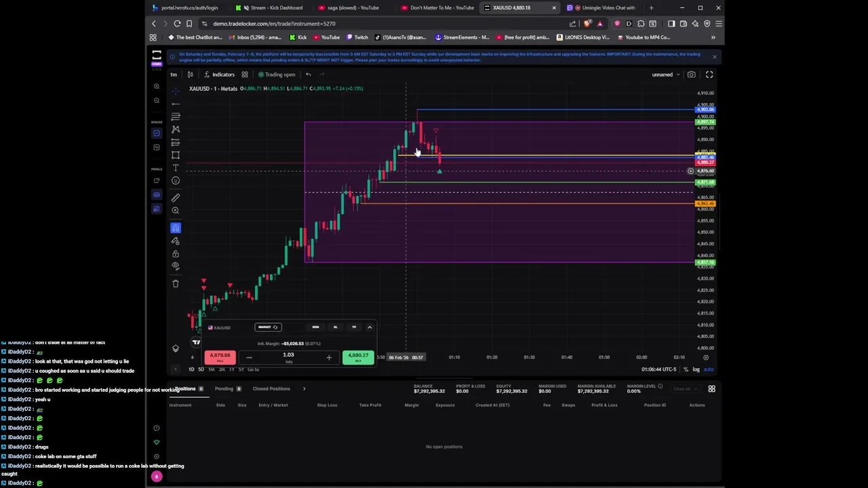Toggle the SL stop loss option

click(335, 327)
